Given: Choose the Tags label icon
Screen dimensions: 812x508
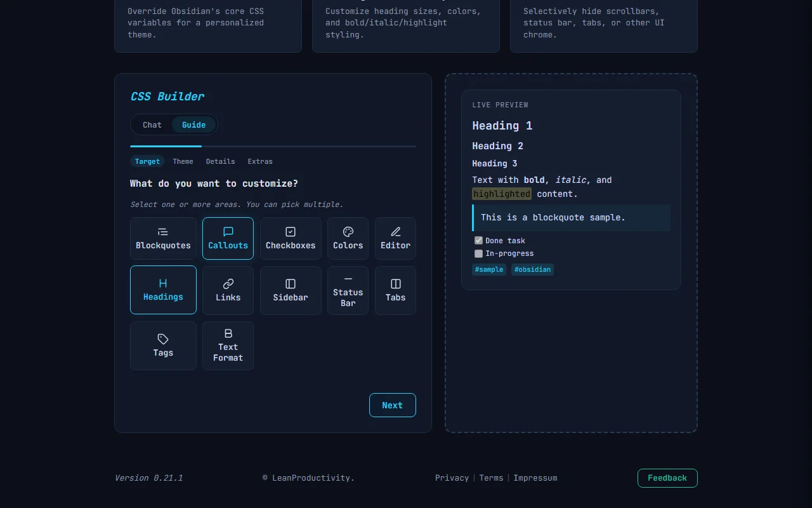Looking at the screenshot, I should pyautogui.click(x=163, y=345).
